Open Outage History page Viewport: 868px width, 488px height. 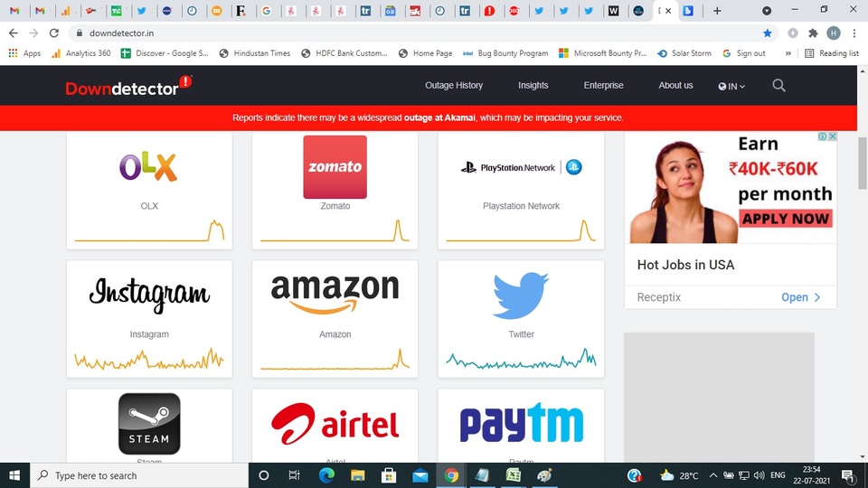tap(454, 85)
